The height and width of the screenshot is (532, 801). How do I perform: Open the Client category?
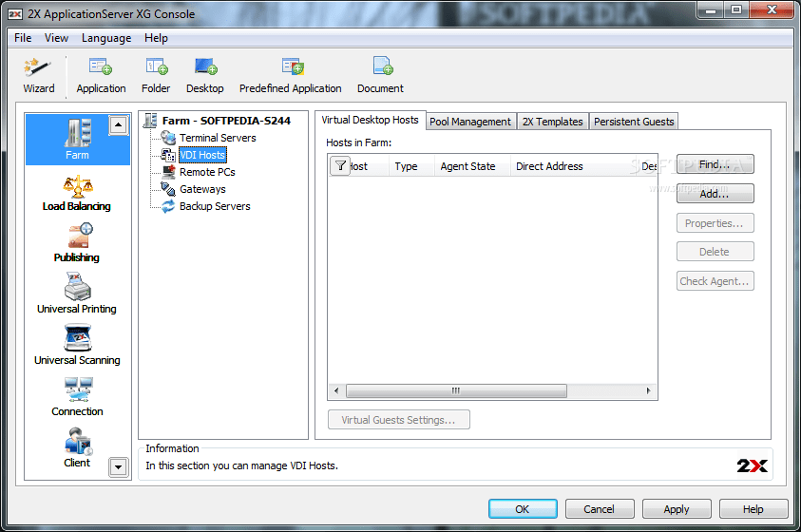(77, 447)
